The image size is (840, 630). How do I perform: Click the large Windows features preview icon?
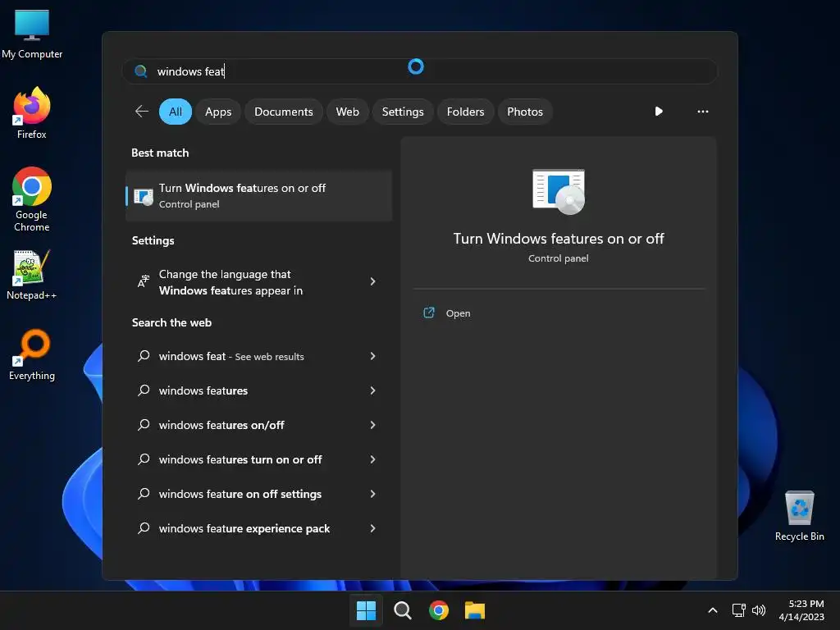[x=559, y=192]
